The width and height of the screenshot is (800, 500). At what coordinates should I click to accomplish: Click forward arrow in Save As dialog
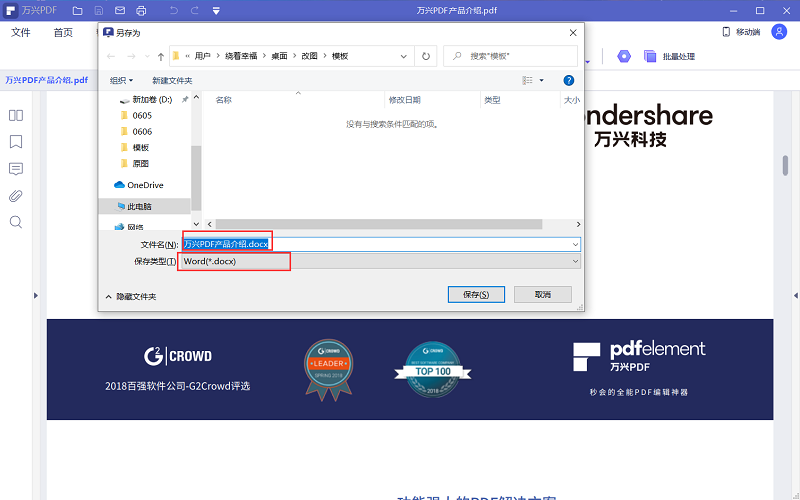coord(131,56)
